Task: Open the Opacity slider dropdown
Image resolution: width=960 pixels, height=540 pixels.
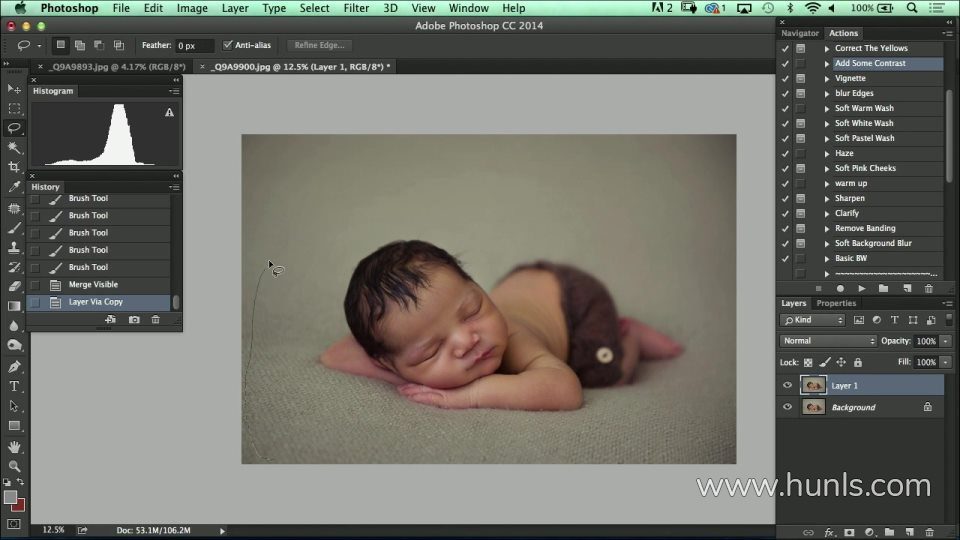Action: pyautogui.click(x=946, y=341)
